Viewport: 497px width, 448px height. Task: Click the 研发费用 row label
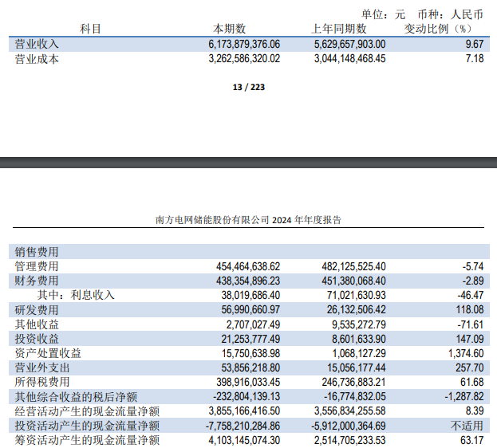click(37, 310)
